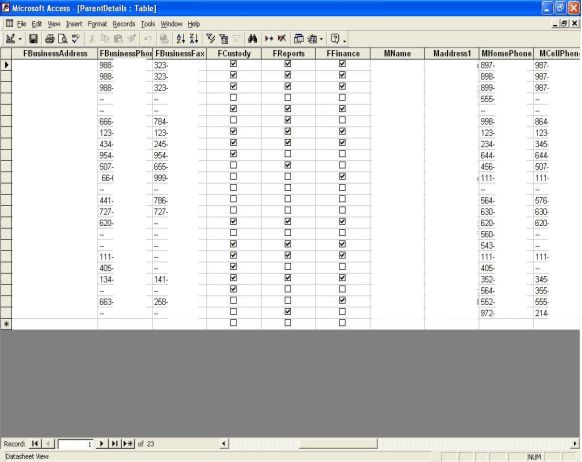Select the FBusinessAddress column header
The image size is (582, 462).
(55, 53)
